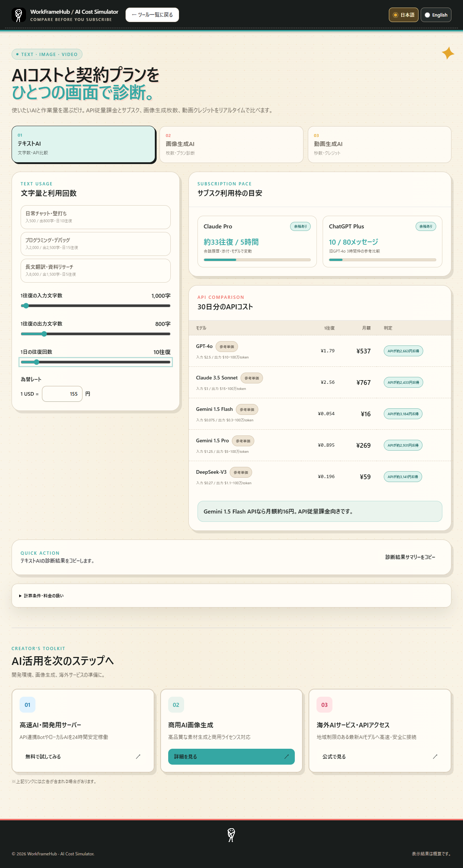
Task: Click 詳細を見る on the 商用AI画像生成 card
Action: (x=231, y=757)
